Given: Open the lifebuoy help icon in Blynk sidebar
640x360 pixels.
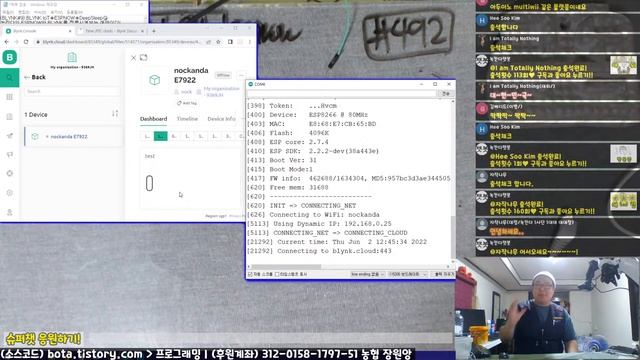Looking at the screenshot, I should point(10,173).
